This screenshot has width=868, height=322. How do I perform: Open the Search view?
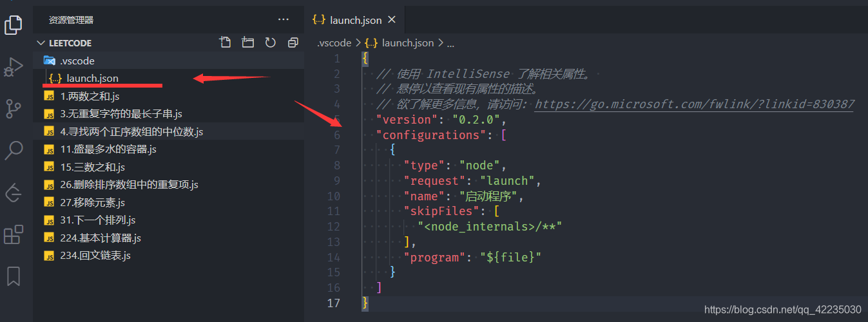pos(14,151)
